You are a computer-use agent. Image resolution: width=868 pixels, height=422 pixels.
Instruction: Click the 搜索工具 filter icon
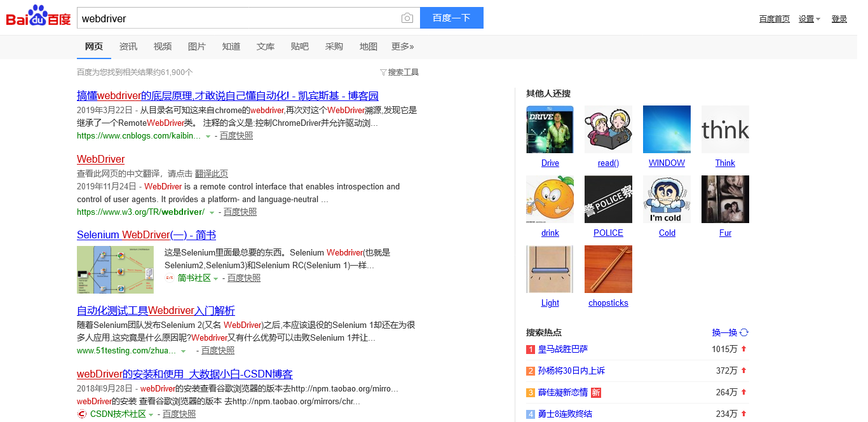pyautogui.click(x=383, y=72)
